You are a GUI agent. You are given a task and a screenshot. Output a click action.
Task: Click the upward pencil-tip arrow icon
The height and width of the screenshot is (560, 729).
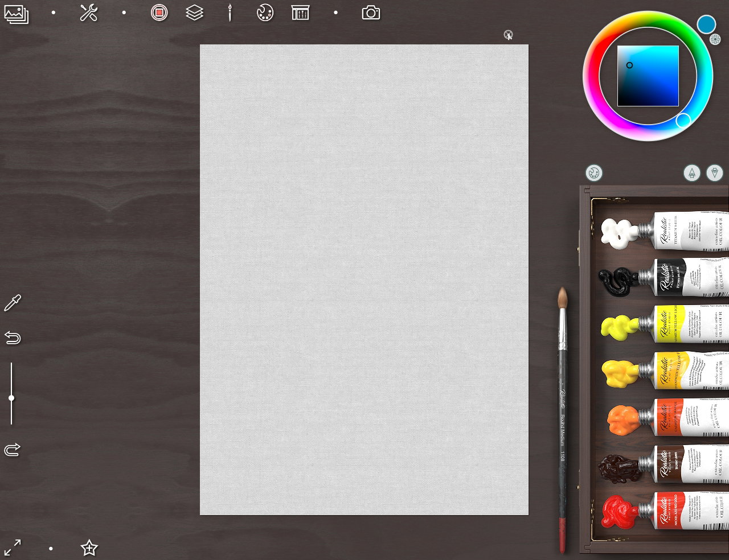[692, 173]
